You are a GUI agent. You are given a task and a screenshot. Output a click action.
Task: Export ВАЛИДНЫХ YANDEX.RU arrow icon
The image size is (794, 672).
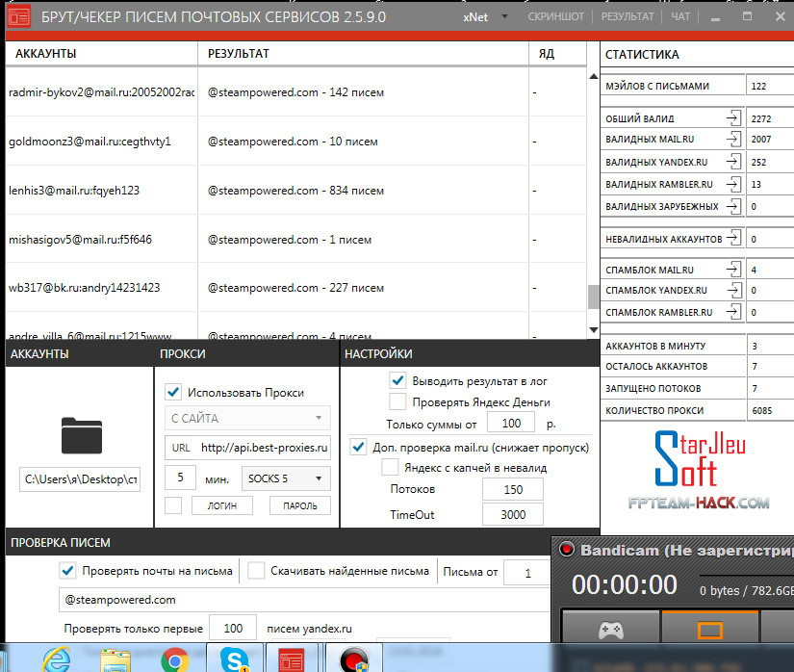(733, 162)
